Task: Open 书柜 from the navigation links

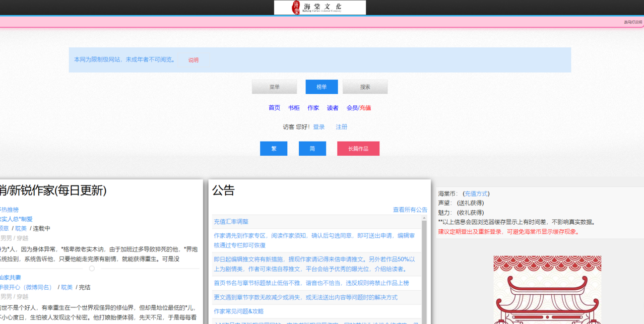Action: (x=293, y=107)
